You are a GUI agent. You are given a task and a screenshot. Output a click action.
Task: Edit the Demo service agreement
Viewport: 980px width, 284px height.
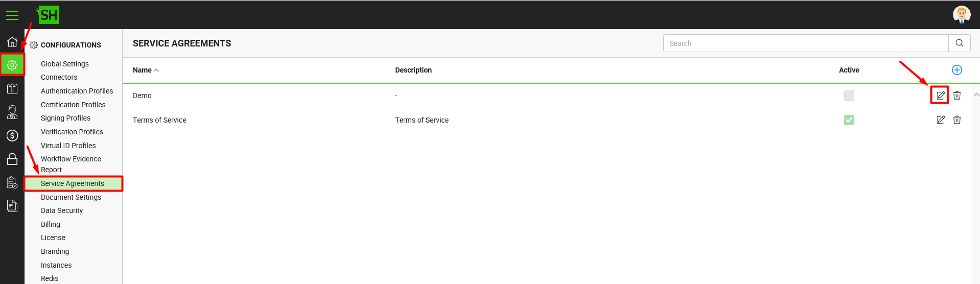tap(940, 96)
